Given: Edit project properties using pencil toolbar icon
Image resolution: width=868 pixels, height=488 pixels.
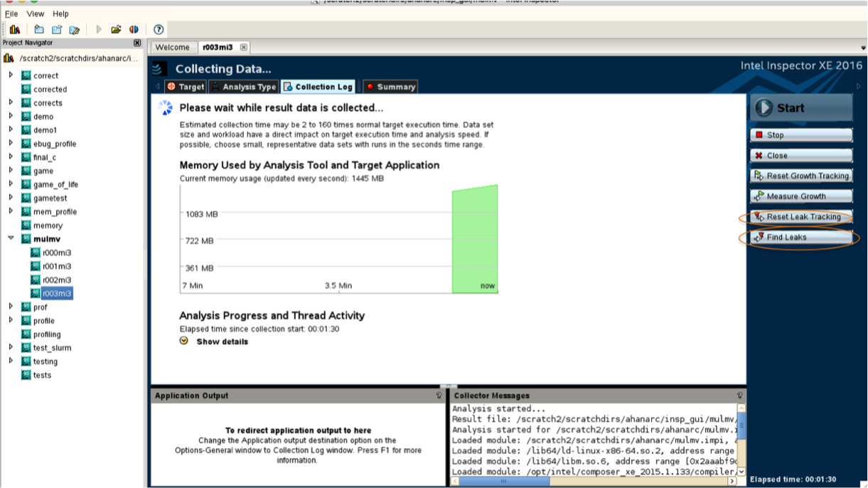Looking at the screenshot, I should tap(74, 29).
